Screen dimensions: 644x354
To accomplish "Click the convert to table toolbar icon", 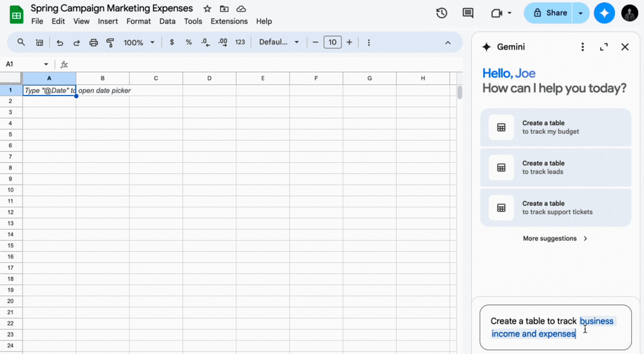I will 40,42.
